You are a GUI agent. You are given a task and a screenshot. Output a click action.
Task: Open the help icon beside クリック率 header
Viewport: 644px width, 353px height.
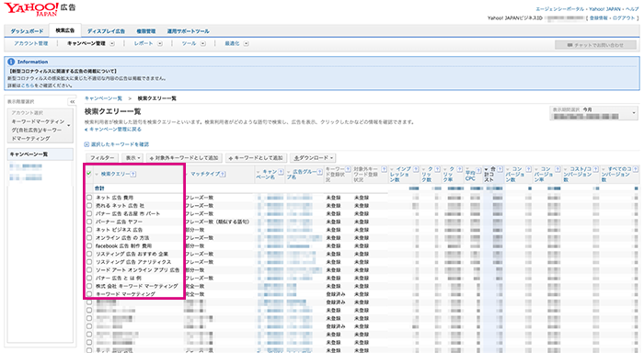[459, 169]
